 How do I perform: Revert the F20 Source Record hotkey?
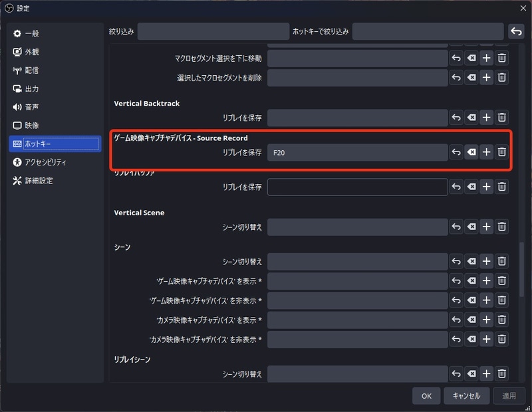tap(456, 152)
